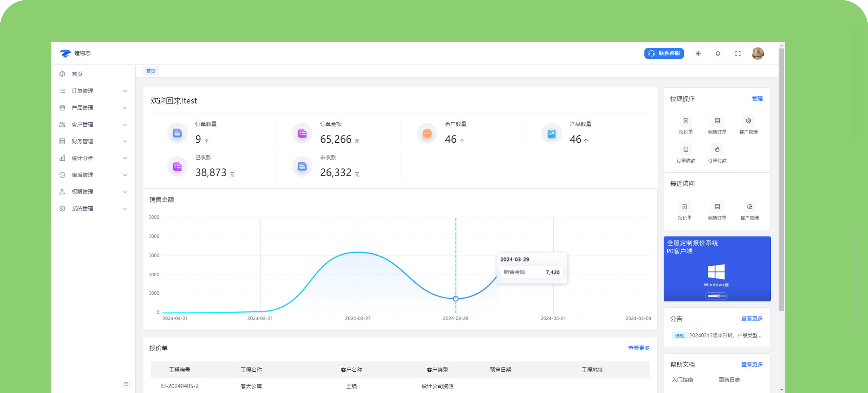The image size is (868, 393).
Task: Open the 入门指南 help document
Action: click(682, 380)
